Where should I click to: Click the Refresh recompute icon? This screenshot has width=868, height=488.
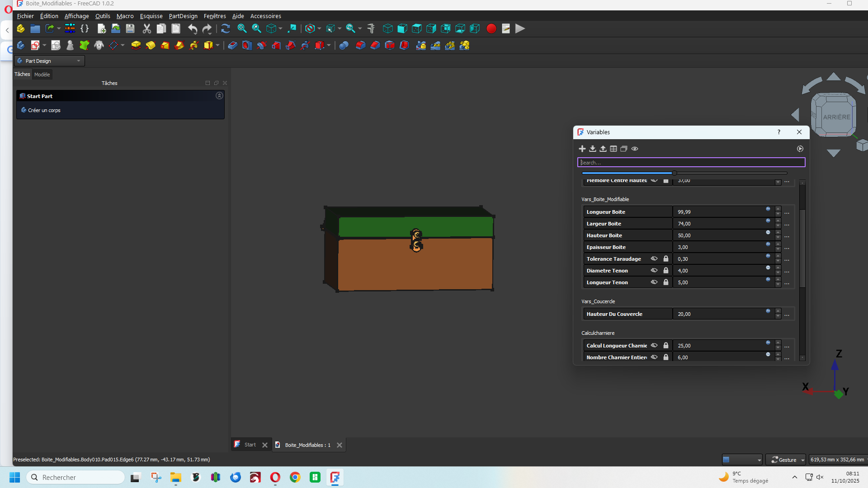(x=226, y=29)
